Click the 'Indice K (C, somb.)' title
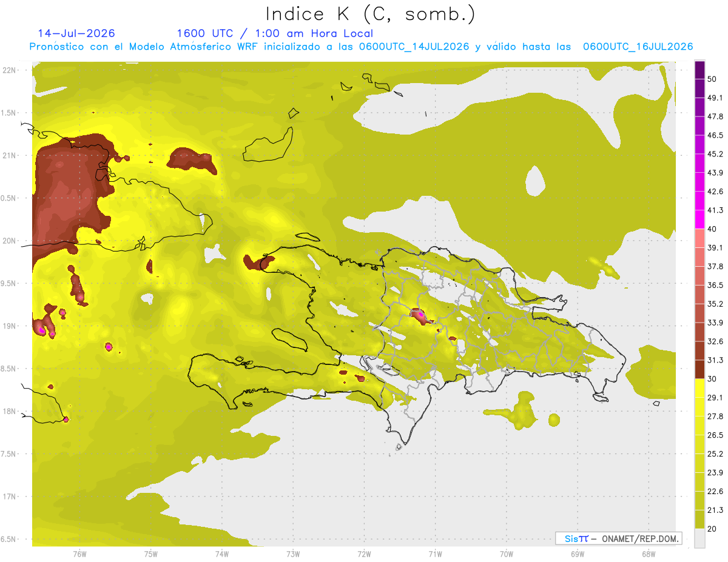Screen dimensions: 728x562 [x=371, y=14]
